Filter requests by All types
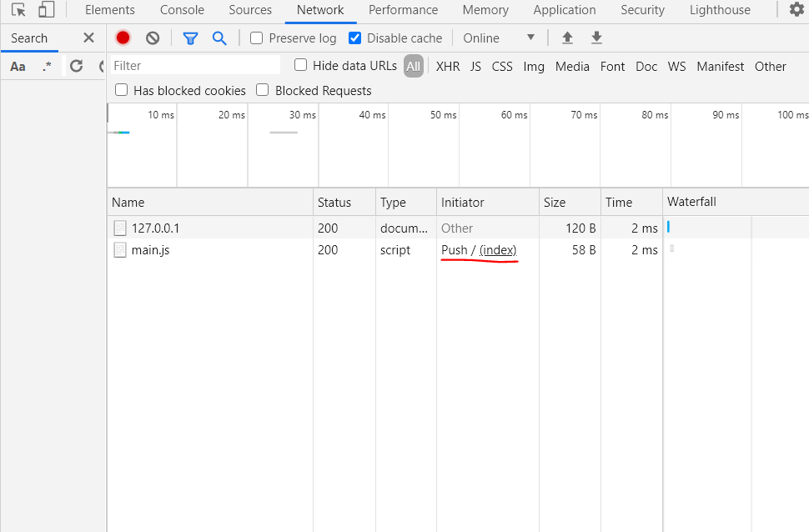Image resolution: width=809 pixels, height=532 pixels. pyautogui.click(x=414, y=66)
